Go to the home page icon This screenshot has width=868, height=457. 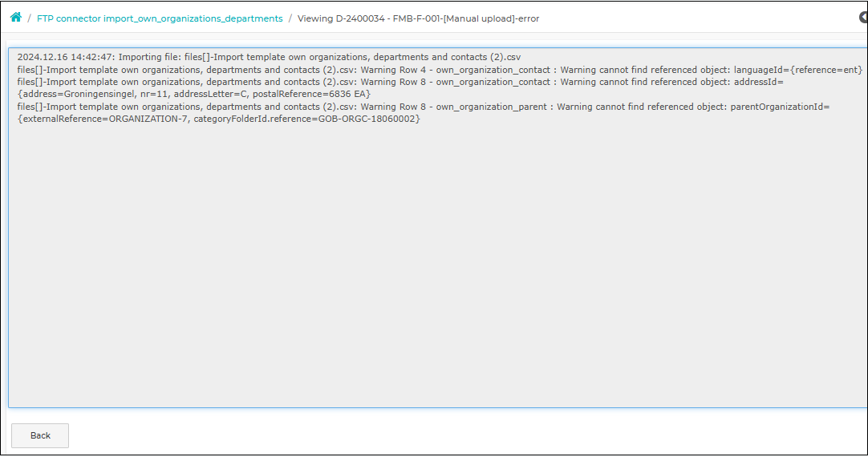tap(16, 18)
